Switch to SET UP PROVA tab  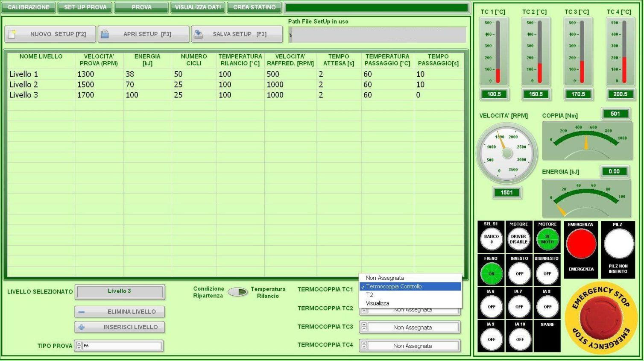click(85, 7)
